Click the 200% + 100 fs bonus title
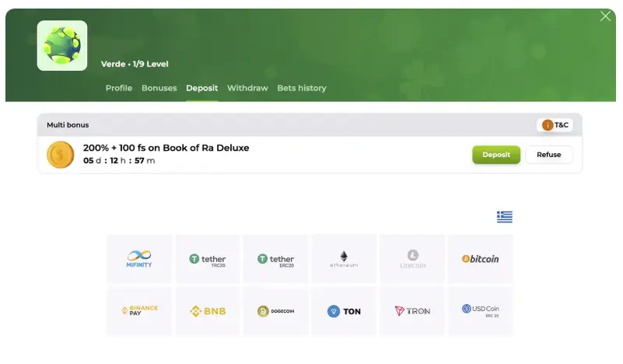 (166, 148)
